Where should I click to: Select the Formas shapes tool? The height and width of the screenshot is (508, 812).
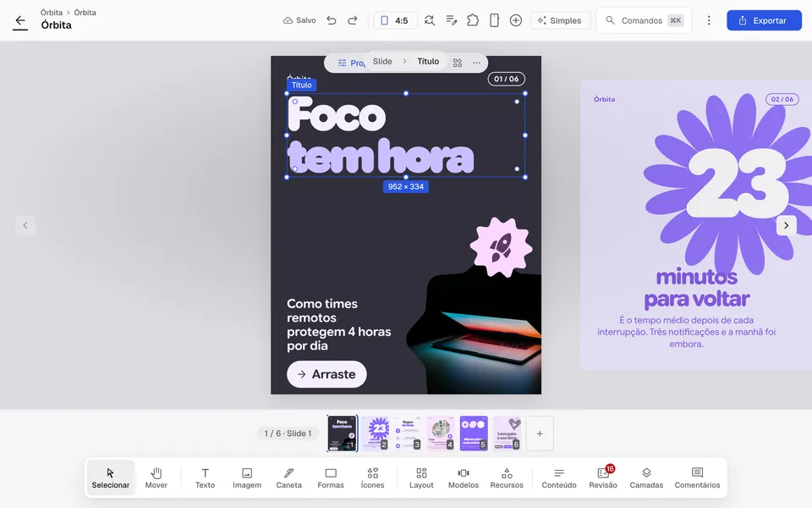pyautogui.click(x=331, y=478)
